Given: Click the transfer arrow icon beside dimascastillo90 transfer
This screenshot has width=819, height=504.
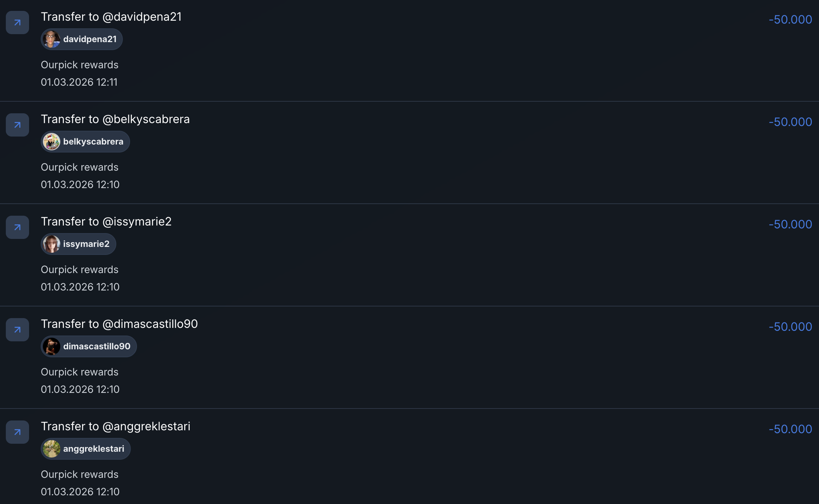Looking at the screenshot, I should [17, 330].
